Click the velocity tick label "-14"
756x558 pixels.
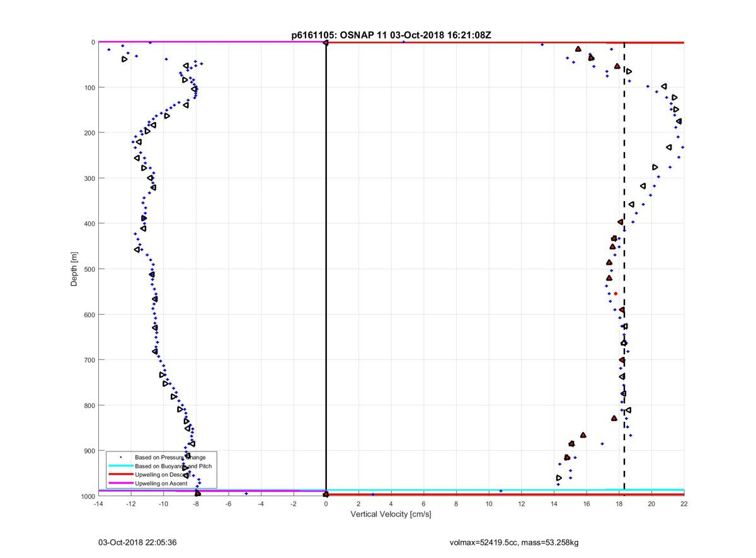(x=98, y=504)
